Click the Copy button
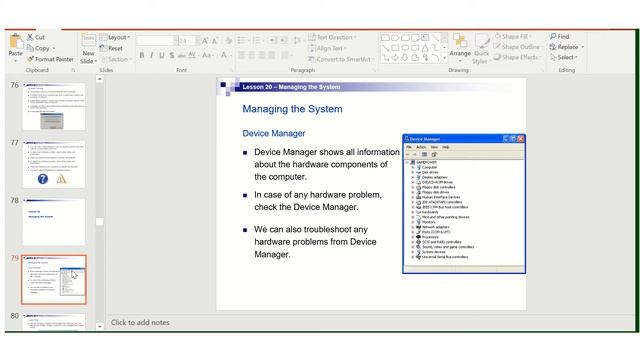Image resolution: width=640 pixels, height=360 pixels. [38, 48]
